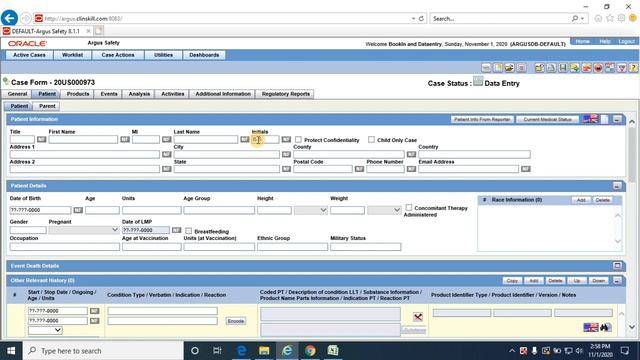This screenshot has height=360, width=640.
Task: Click the green arrow forward case icon
Action: (x=575, y=68)
